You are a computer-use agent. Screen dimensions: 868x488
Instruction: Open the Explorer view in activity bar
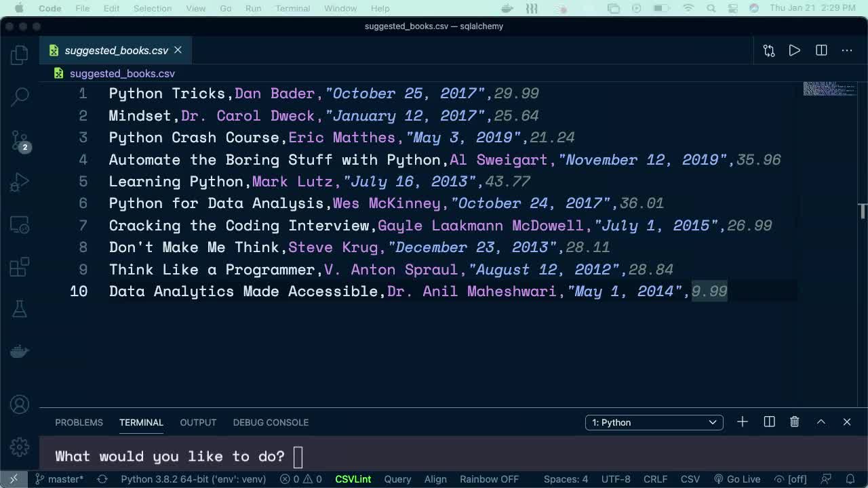(x=20, y=55)
